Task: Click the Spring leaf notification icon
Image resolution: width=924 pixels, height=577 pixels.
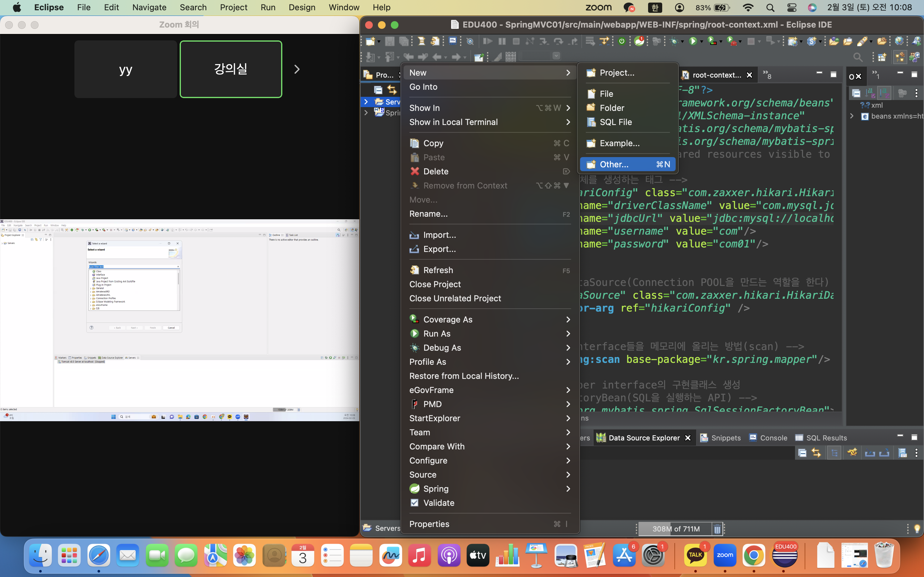Action: coord(639,41)
